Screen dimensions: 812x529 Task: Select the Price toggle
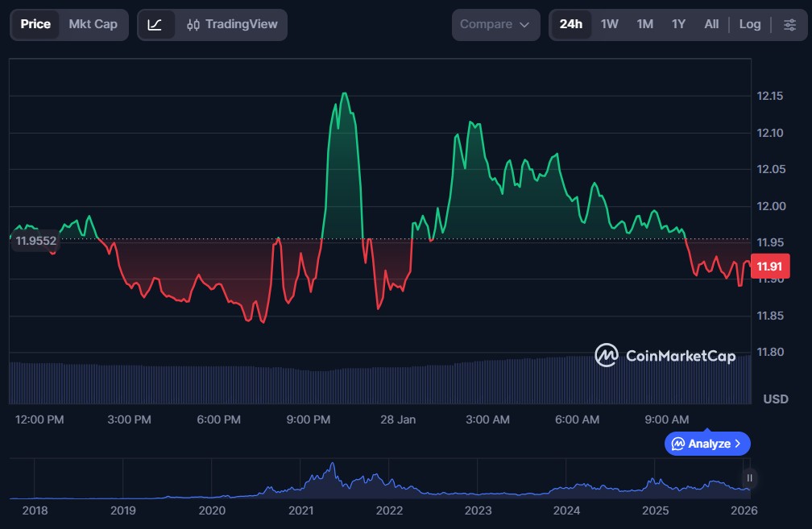click(x=35, y=24)
